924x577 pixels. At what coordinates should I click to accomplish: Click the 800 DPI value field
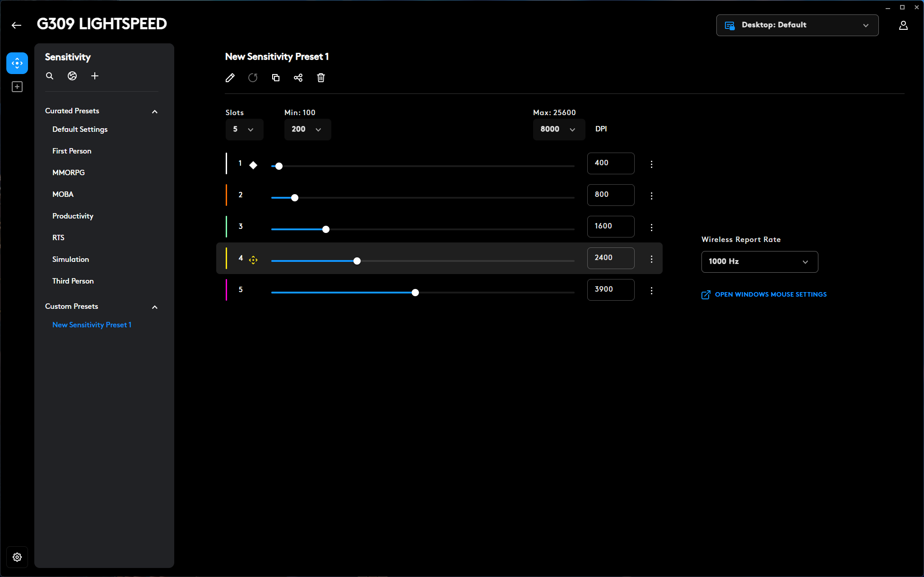coord(611,195)
